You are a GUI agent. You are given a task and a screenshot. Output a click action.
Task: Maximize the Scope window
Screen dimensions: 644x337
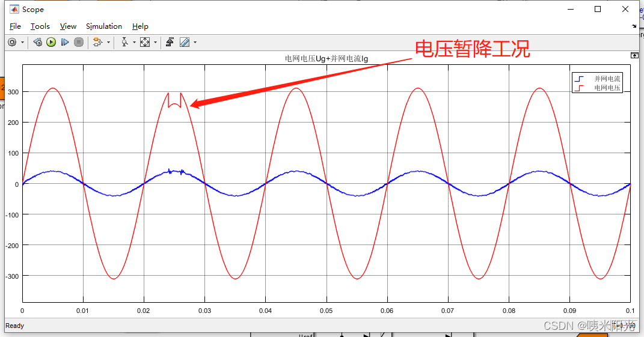click(598, 9)
